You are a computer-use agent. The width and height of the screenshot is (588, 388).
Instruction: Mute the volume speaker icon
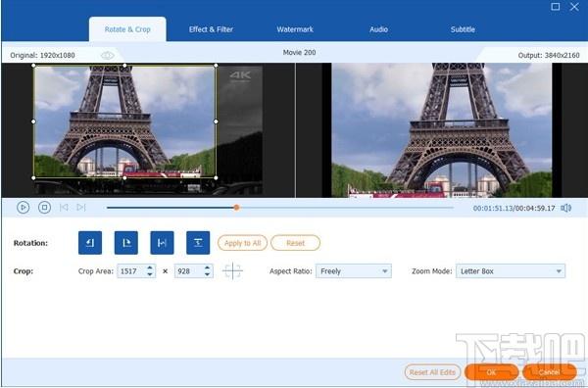(x=565, y=208)
